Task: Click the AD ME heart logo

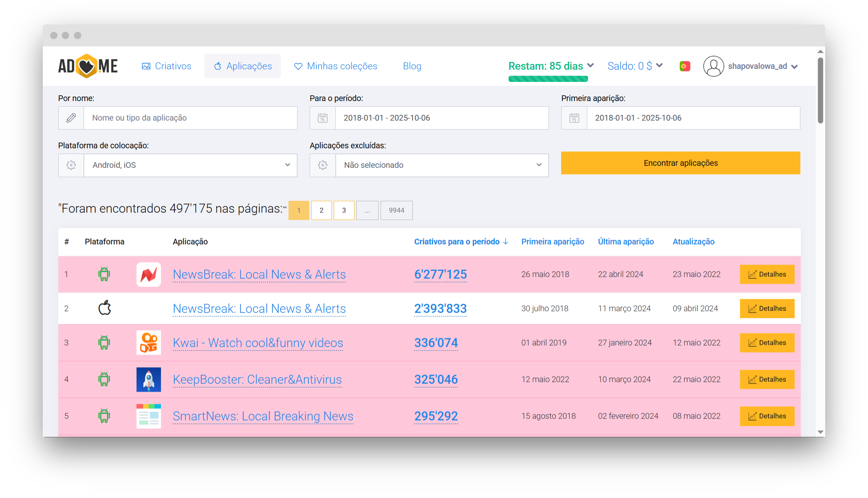Action: click(x=88, y=66)
